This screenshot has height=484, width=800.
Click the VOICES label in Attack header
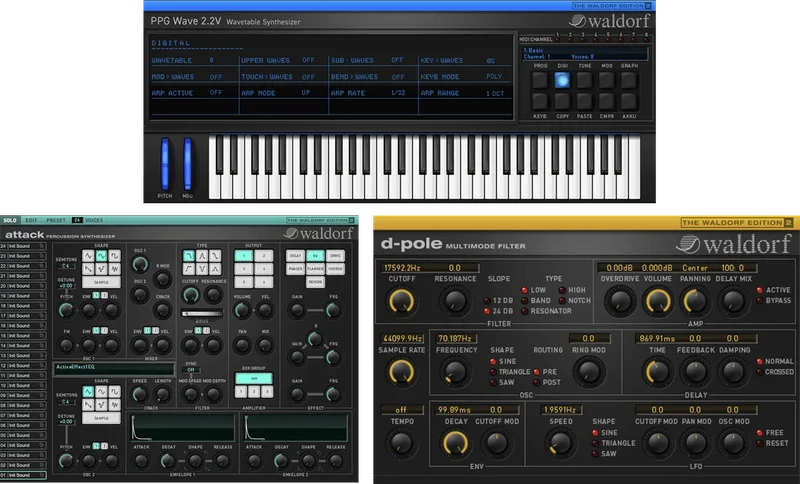point(94,220)
